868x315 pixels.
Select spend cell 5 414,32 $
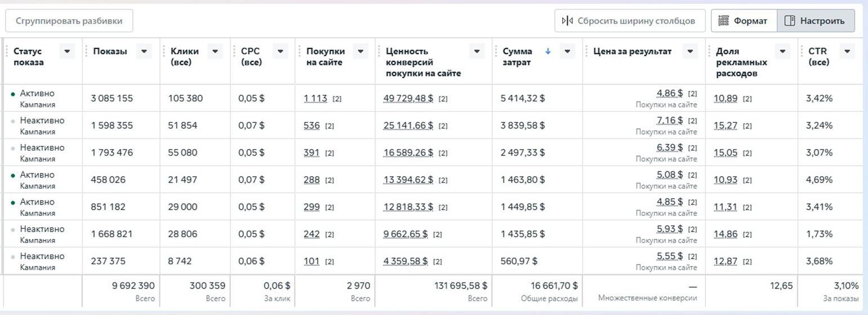(522, 99)
